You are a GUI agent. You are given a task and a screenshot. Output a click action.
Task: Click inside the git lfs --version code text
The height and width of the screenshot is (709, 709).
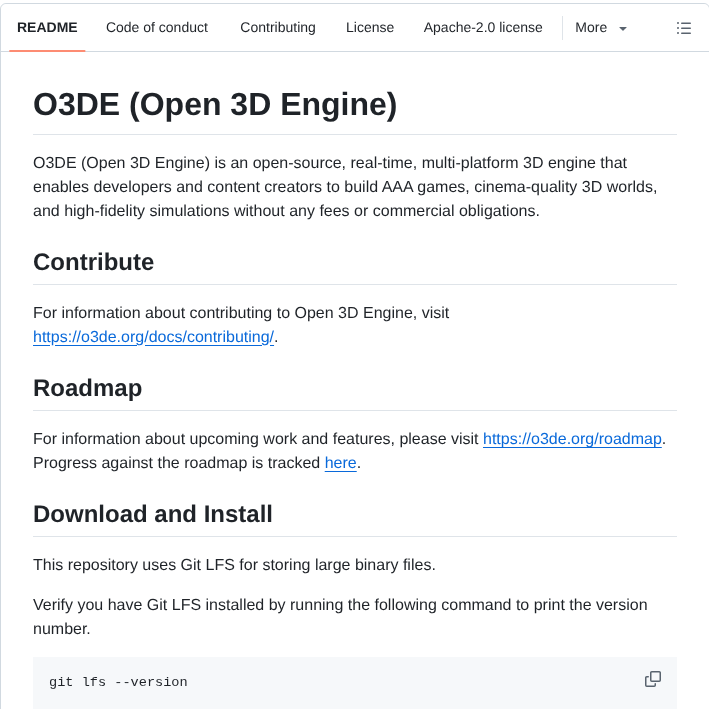118,682
